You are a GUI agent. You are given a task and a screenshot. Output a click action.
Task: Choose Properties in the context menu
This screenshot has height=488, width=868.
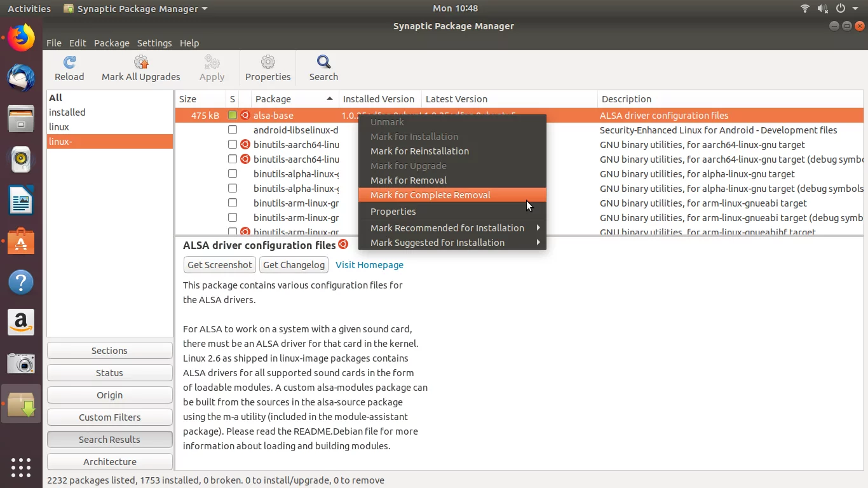point(452,212)
